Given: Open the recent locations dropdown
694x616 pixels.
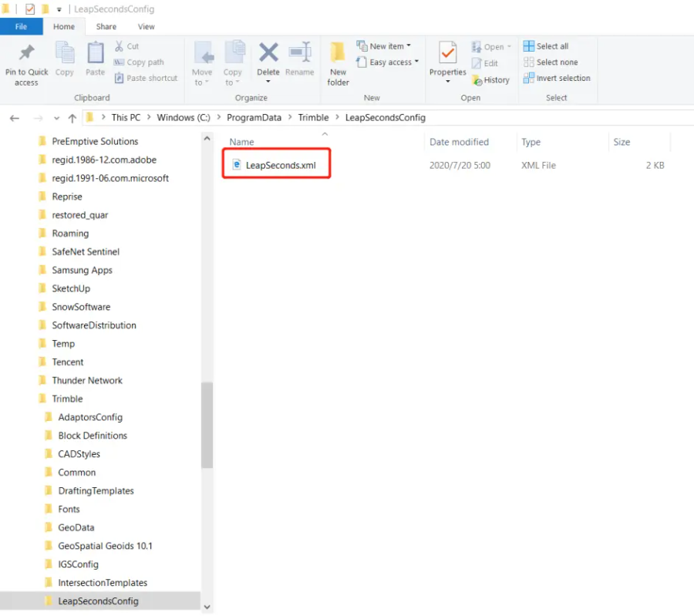Looking at the screenshot, I should pyautogui.click(x=56, y=118).
